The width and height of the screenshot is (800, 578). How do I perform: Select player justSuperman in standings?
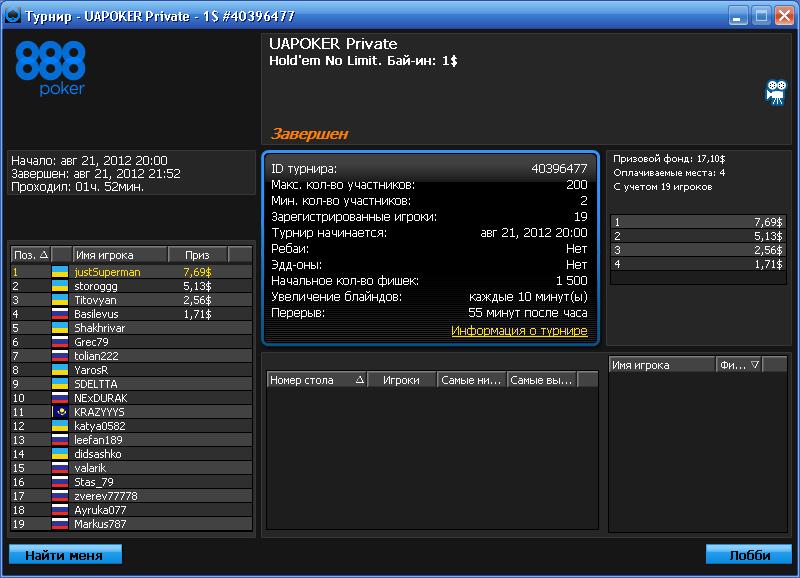(x=132, y=272)
